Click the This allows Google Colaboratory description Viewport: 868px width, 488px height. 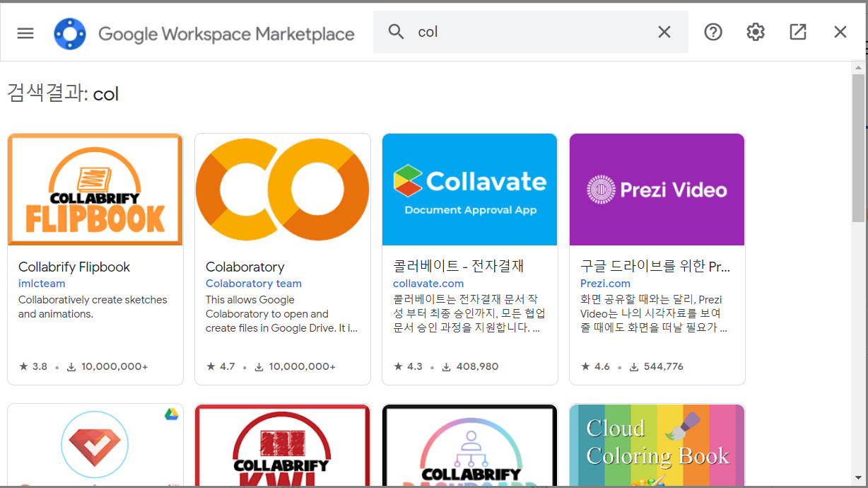click(282, 314)
